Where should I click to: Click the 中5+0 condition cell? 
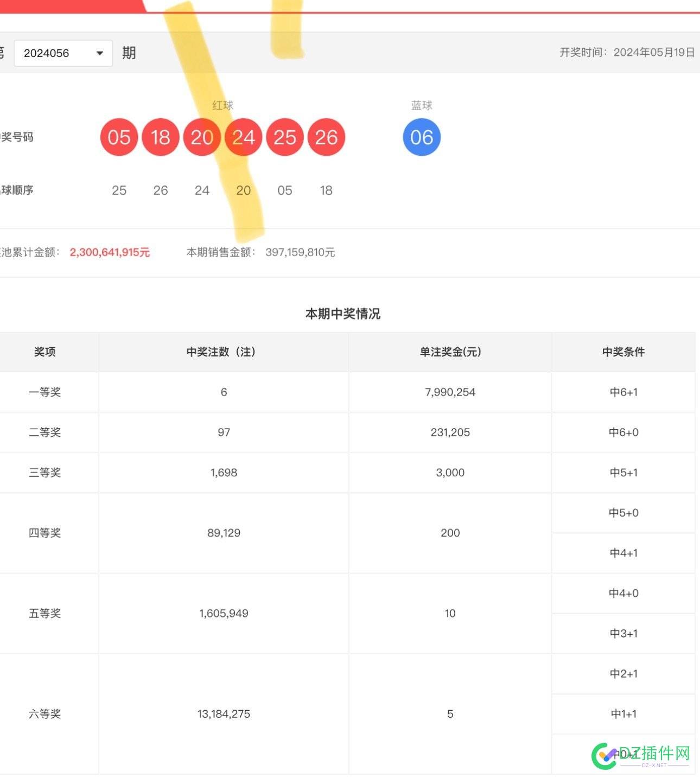(623, 513)
